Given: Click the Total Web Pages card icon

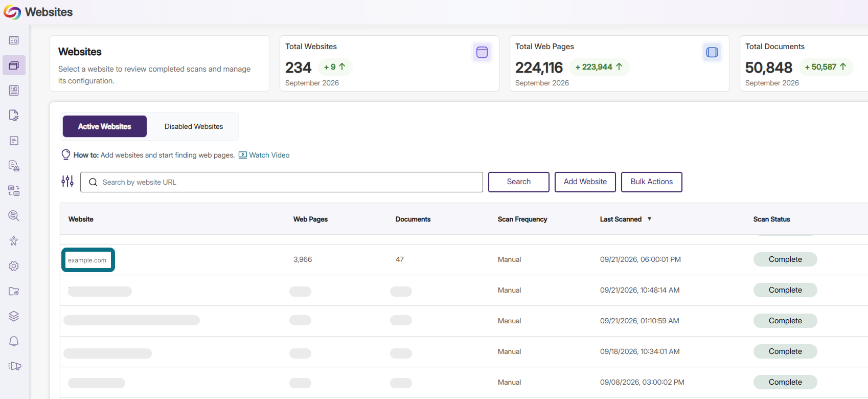Looking at the screenshot, I should click(712, 52).
